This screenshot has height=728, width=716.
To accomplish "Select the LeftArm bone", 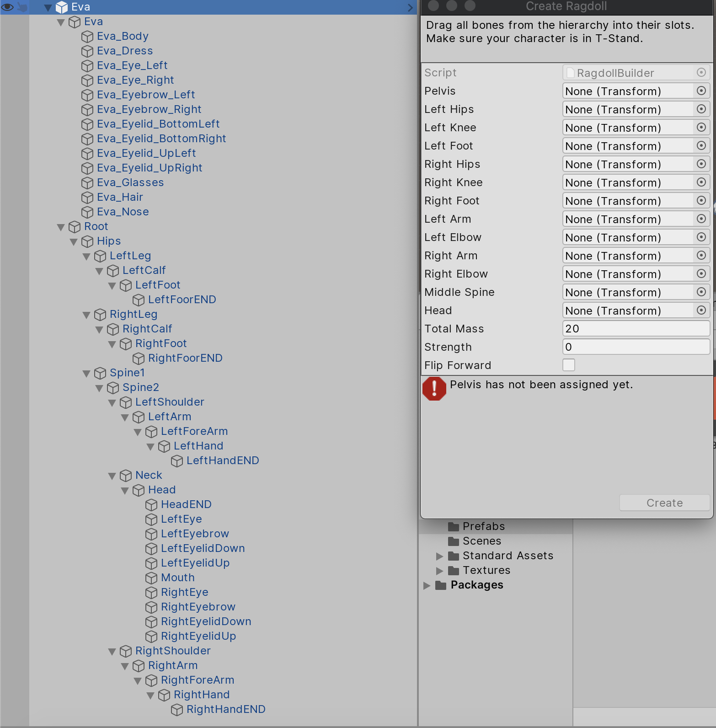I will 170,417.
